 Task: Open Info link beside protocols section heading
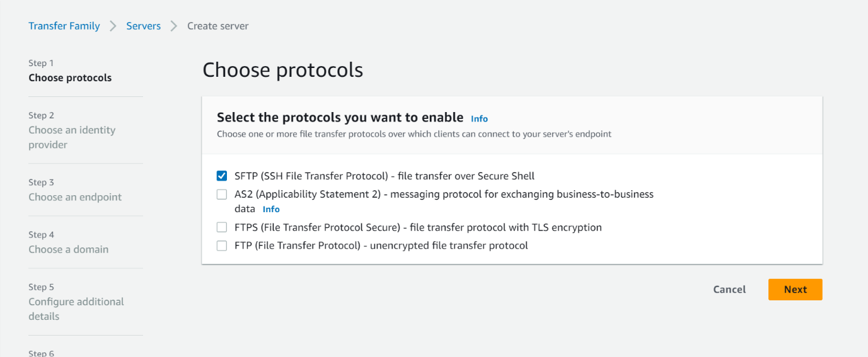[x=479, y=118]
